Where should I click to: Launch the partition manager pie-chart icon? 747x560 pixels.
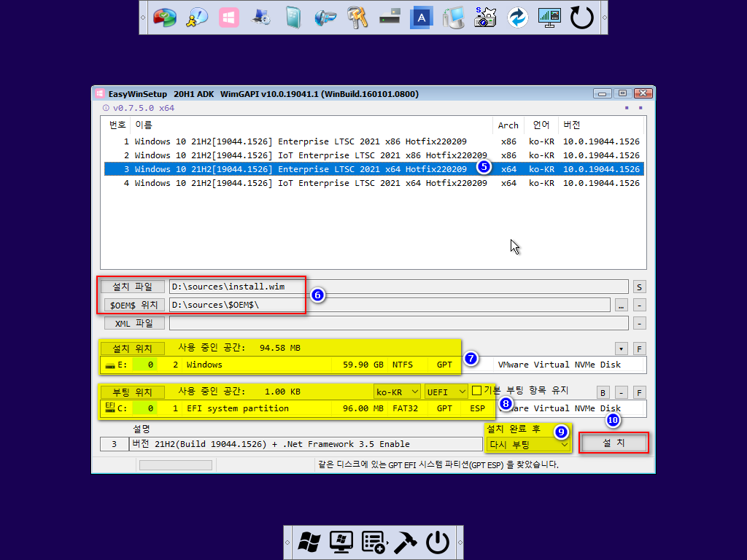pos(165,17)
